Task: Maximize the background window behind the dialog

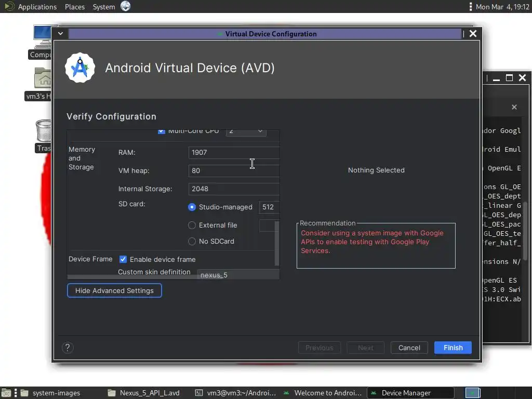Action: [509, 78]
